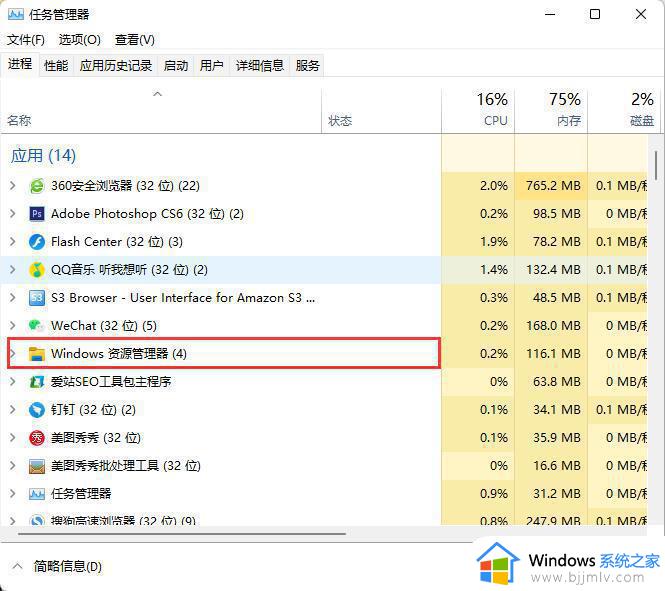Expand the S3 Browser process group
Image resolution: width=665 pixels, height=591 pixels.
pos(13,298)
